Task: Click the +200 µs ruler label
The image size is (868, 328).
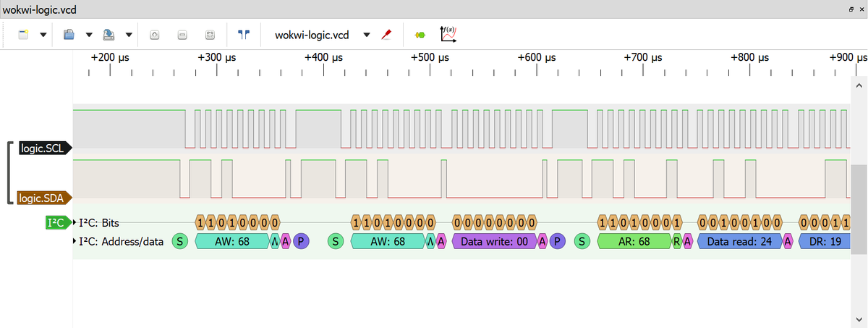Action: [x=110, y=57]
